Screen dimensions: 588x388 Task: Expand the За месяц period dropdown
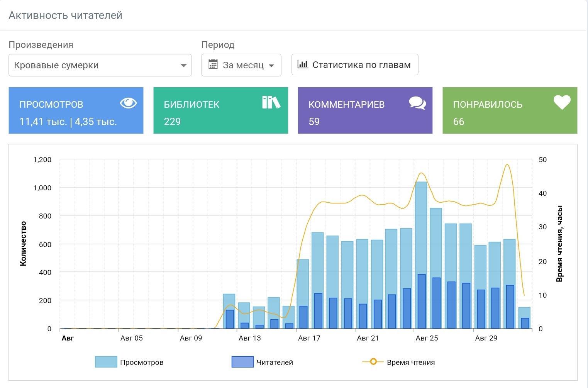pos(241,65)
